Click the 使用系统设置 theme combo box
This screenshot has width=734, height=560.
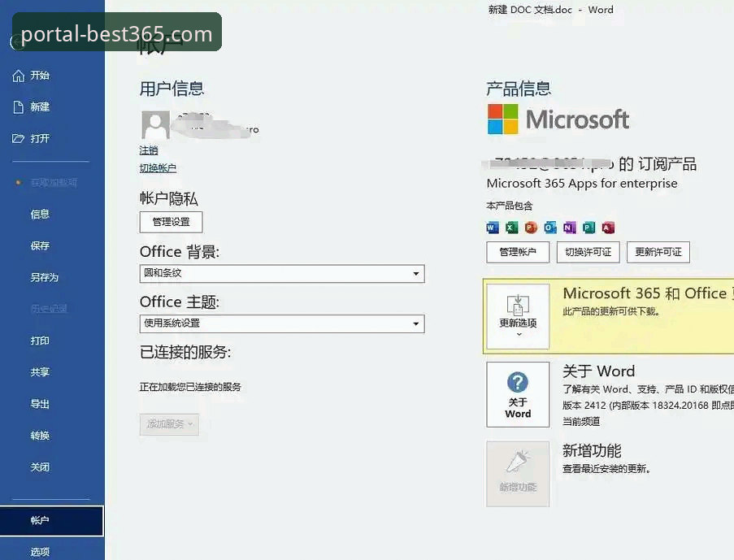coord(282,324)
